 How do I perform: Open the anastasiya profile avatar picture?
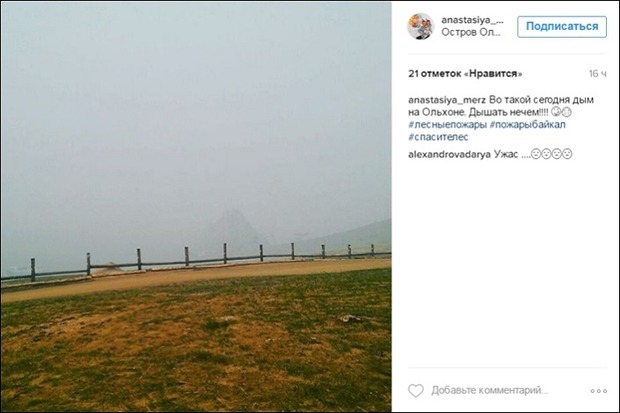click(x=421, y=26)
